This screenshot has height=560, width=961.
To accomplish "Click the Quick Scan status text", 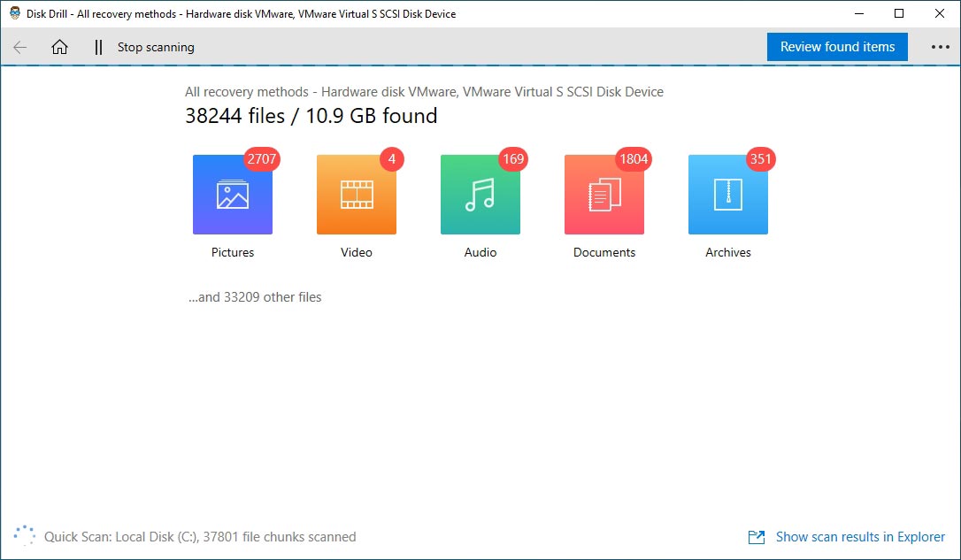I will (200, 537).
